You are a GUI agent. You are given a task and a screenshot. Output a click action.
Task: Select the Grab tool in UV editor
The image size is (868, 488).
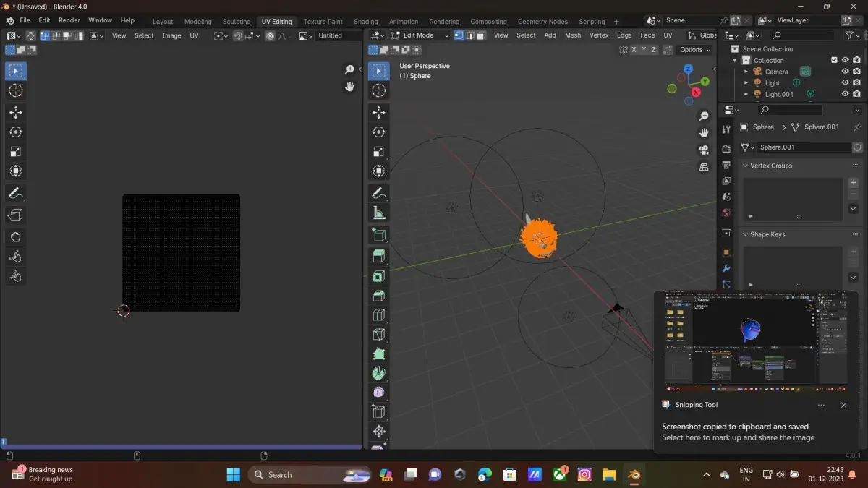16,237
